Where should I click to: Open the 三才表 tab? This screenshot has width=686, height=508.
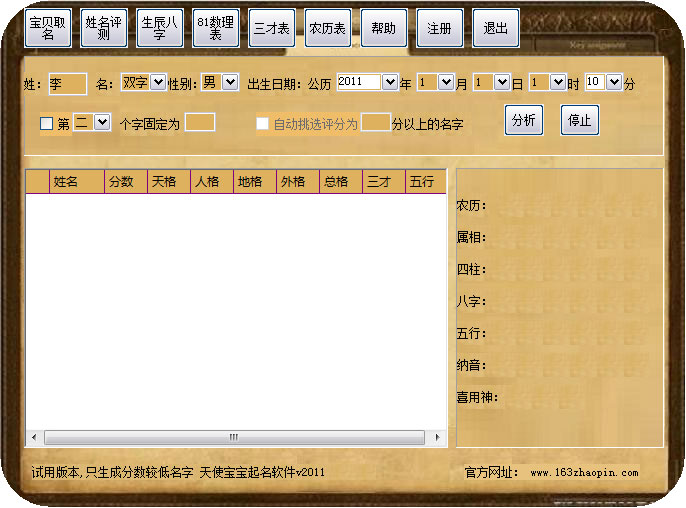tap(272, 28)
